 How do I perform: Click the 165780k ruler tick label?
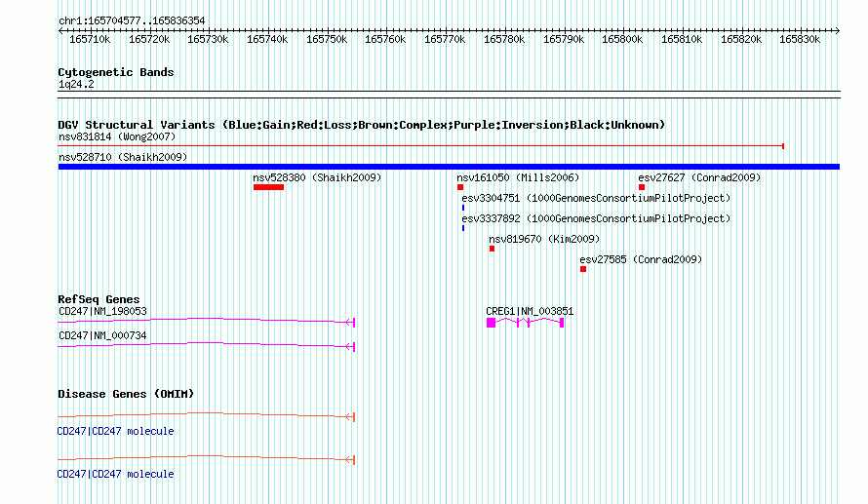tap(504, 39)
